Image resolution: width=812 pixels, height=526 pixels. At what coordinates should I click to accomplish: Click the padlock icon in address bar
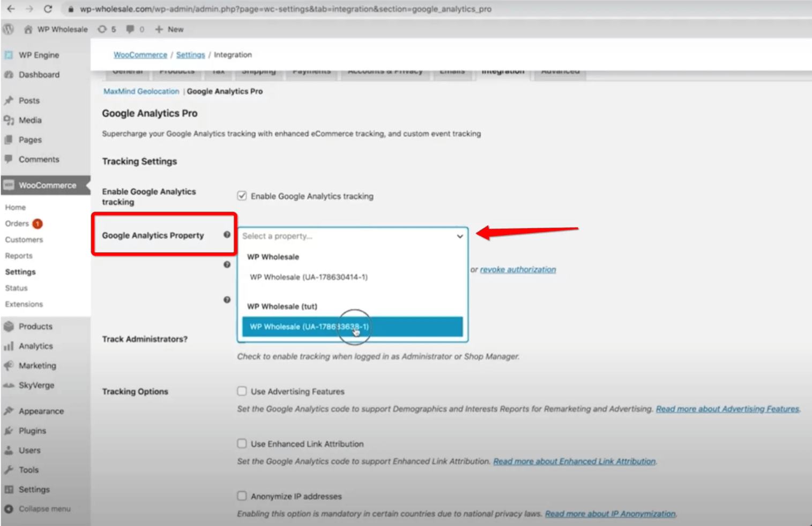pyautogui.click(x=71, y=9)
